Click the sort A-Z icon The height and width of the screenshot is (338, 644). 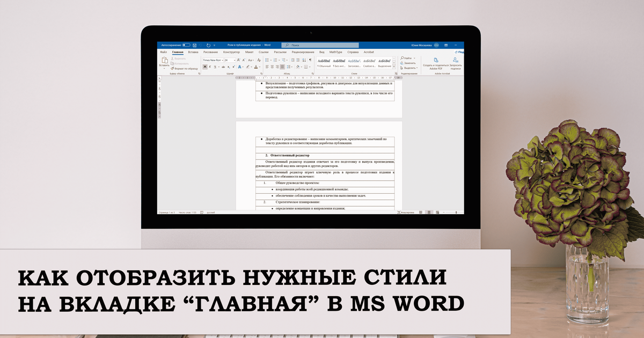pyautogui.click(x=304, y=60)
